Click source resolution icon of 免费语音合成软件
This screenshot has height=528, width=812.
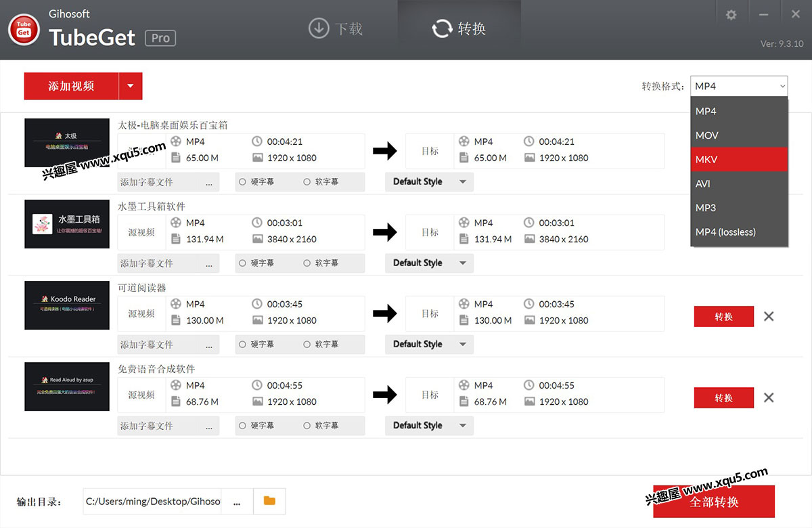tap(257, 401)
